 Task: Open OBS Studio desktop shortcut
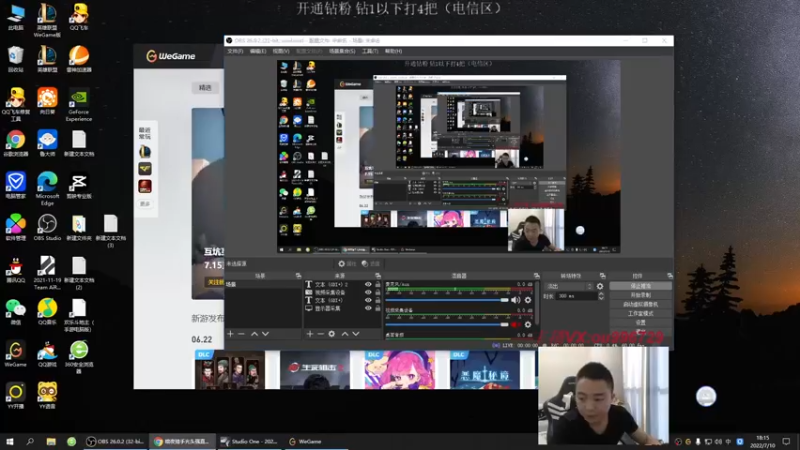coord(47,228)
